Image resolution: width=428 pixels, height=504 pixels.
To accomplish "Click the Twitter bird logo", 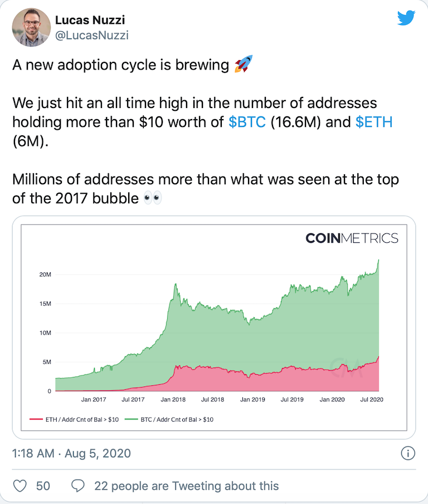I will (406, 19).
